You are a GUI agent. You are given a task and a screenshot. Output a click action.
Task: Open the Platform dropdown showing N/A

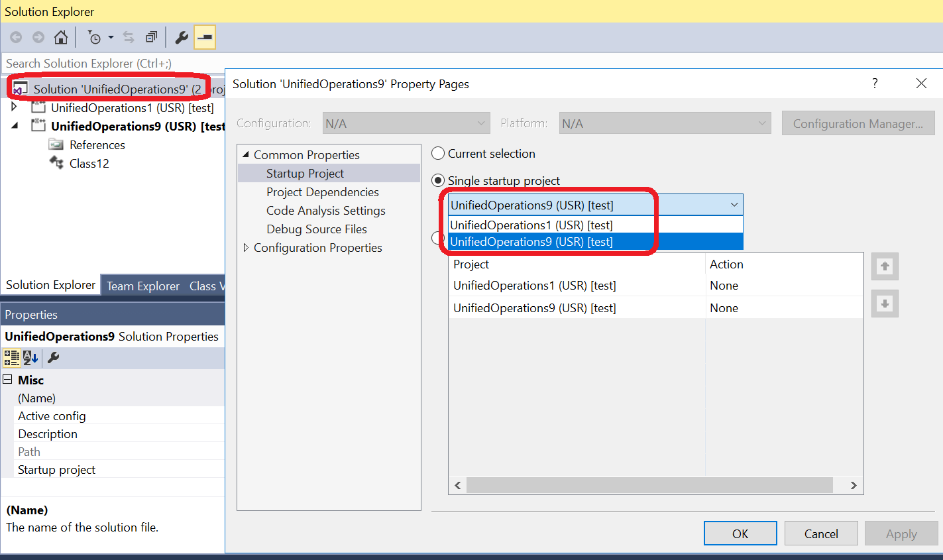(665, 123)
